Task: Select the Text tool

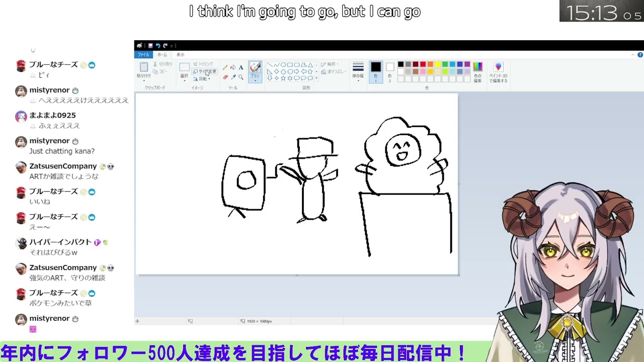Action: 241,68
